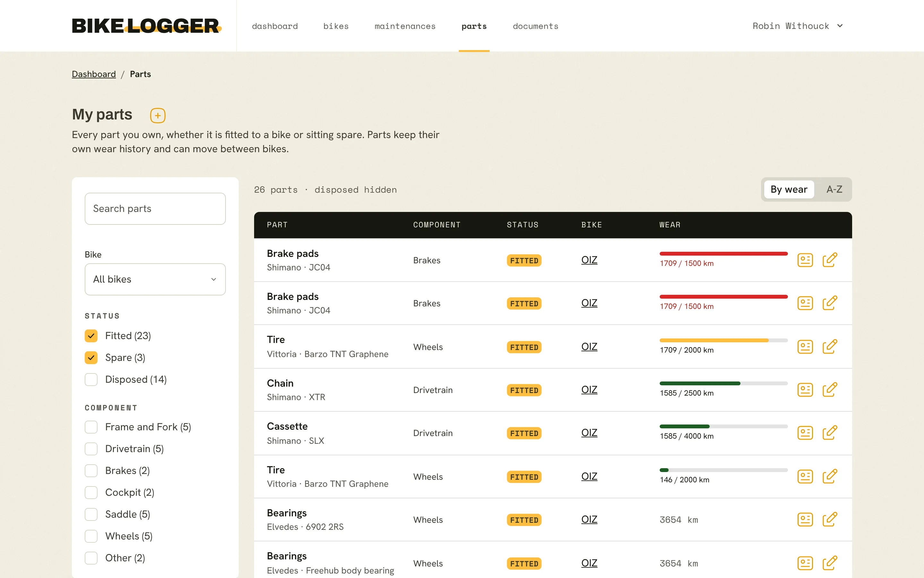Check the Other (2) component filter
Image resolution: width=924 pixels, height=578 pixels.
click(x=91, y=558)
